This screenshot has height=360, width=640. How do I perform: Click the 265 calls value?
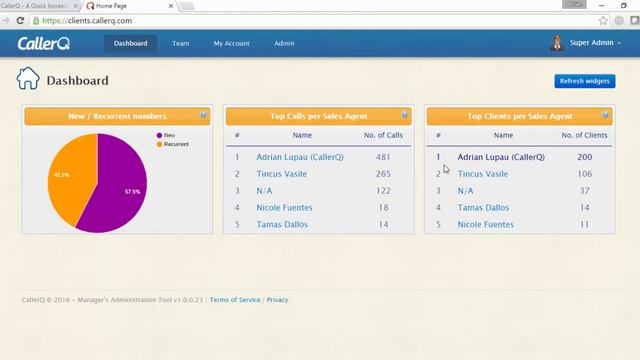383,174
